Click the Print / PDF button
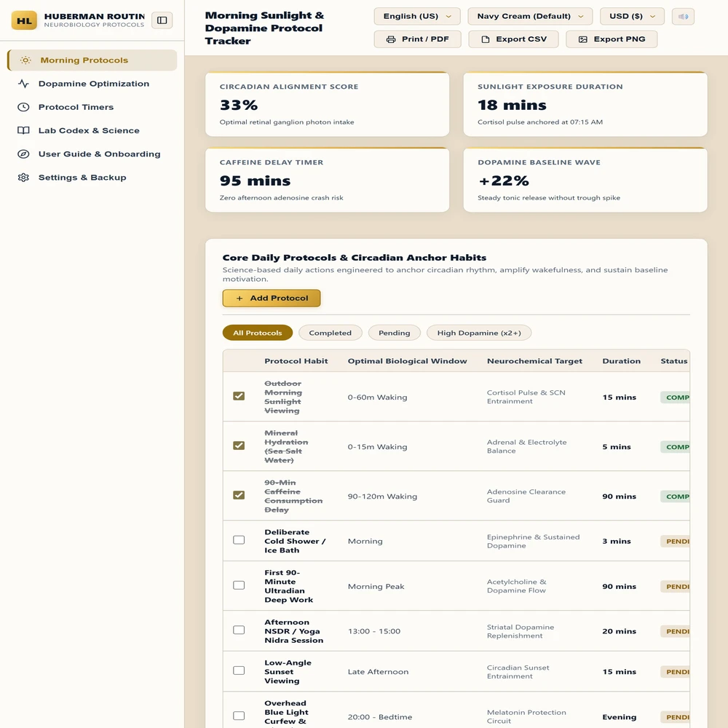 (x=417, y=39)
